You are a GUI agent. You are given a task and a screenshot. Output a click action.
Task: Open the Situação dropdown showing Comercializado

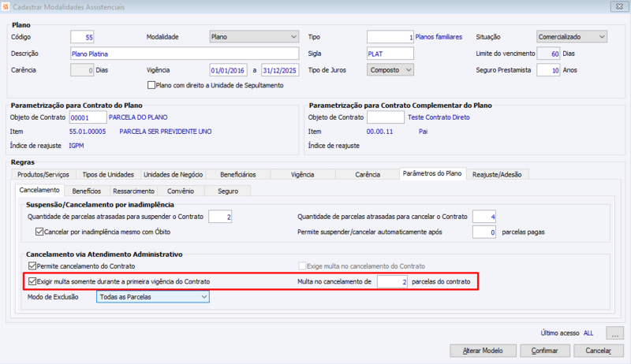tap(571, 36)
